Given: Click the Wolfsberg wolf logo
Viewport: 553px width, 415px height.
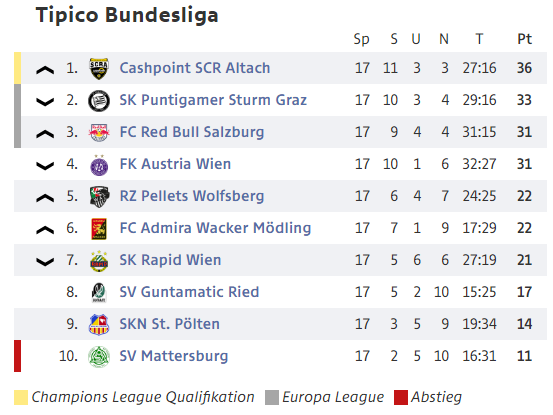Looking at the screenshot, I should click(x=99, y=197).
